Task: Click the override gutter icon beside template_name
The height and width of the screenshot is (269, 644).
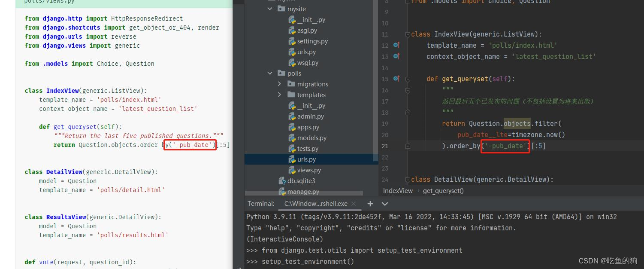Action: click(x=396, y=45)
